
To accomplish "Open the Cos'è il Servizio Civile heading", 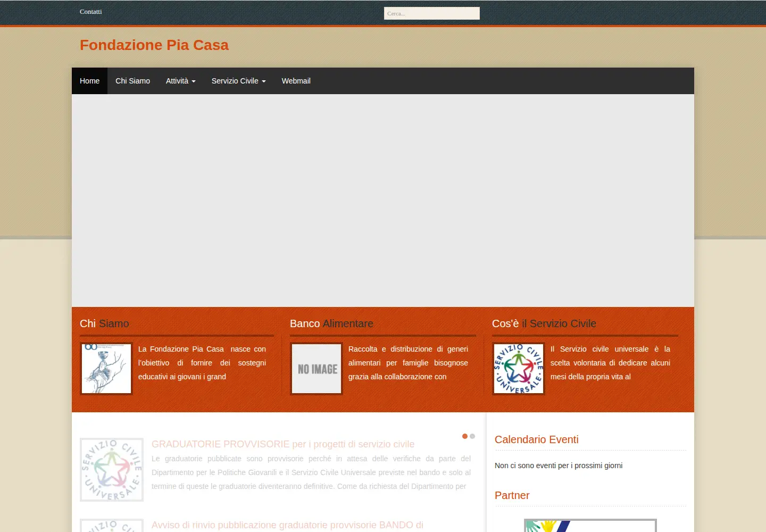I will tap(544, 323).
